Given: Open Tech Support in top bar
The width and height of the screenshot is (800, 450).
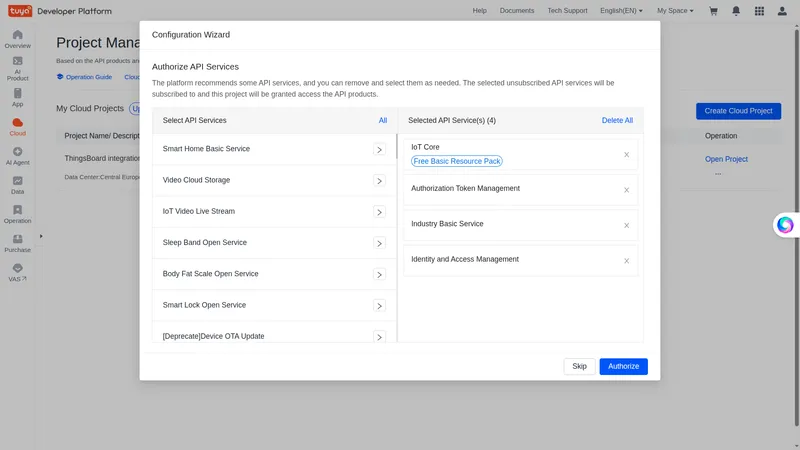Looking at the screenshot, I should tap(567, 11).
